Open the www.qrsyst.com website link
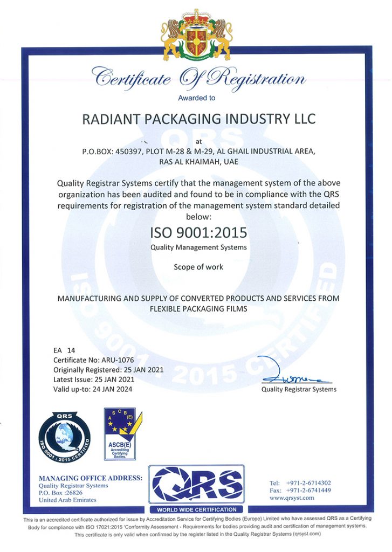The image size is (392, 552). coord(289,499)
